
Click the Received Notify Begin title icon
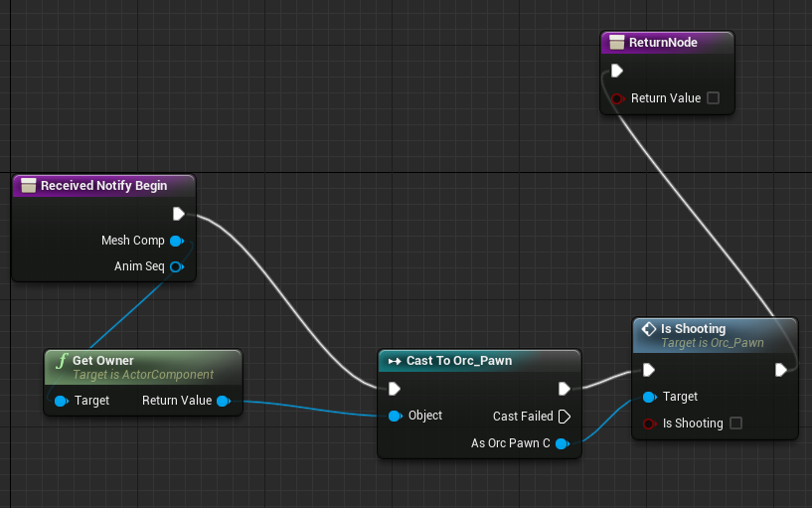click(29, 185)
